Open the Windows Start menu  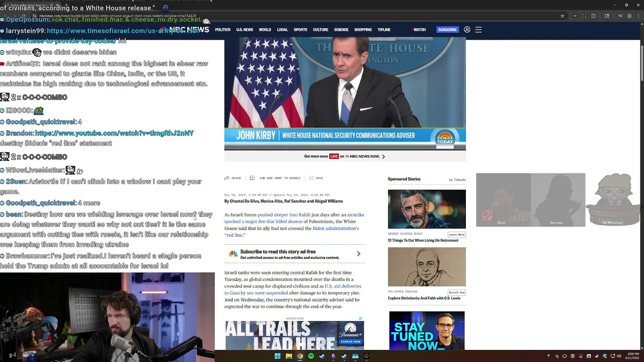coord(277,356)
